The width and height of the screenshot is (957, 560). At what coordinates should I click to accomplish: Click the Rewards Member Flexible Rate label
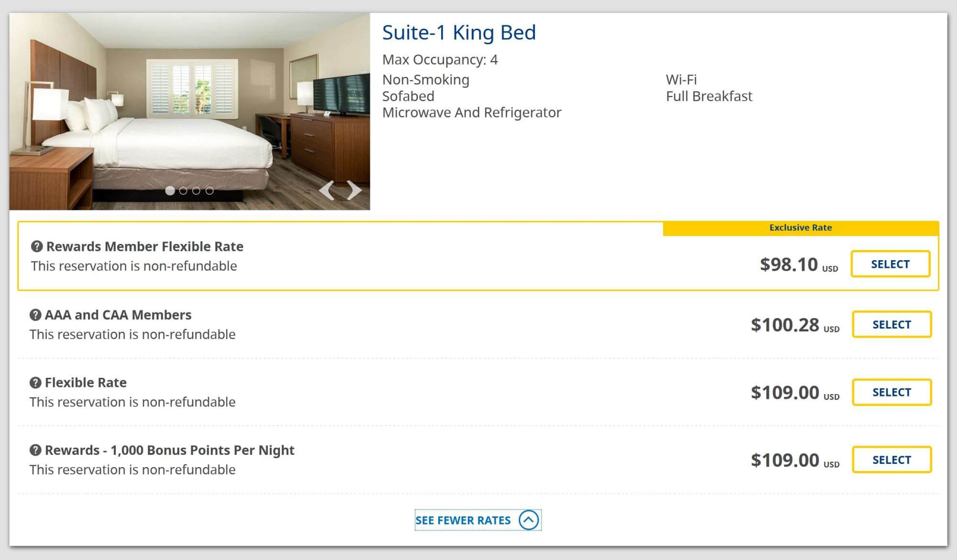click(145, 246)
